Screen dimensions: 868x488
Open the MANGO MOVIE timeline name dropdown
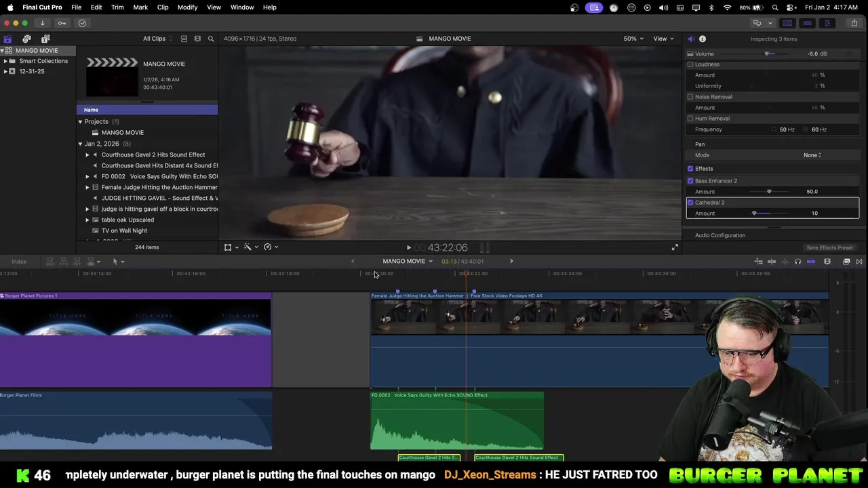coord(407,262)
